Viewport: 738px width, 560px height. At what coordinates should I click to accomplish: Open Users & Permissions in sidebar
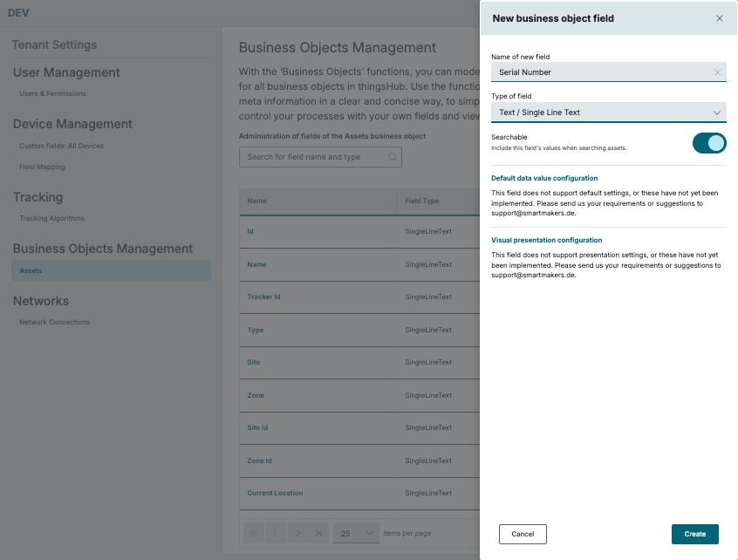click(52, 93)
